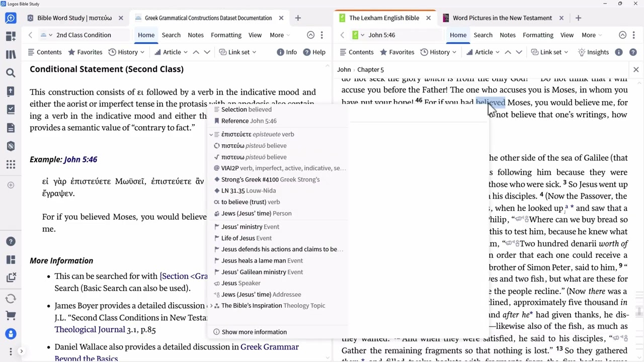Open the John 5:46 example link
This screenshot has height=362, width=644.
80,159
